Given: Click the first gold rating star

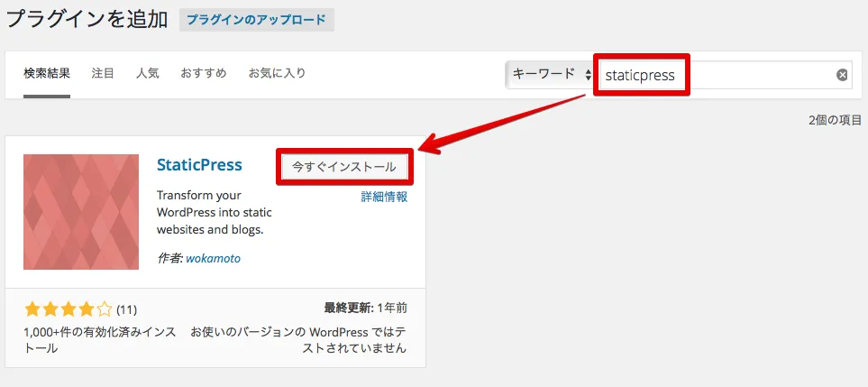Looking at the screenshot, I should [32, 309].
